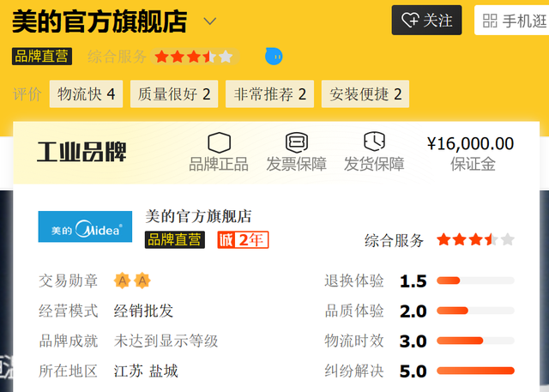
Task: Open the 美的官方旗舰店 shop name link in the card
Action: (198, 216)
